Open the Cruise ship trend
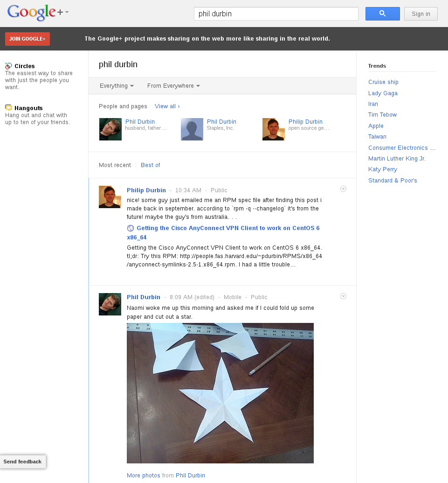This screenshot has width=448, height=483. 383,82
